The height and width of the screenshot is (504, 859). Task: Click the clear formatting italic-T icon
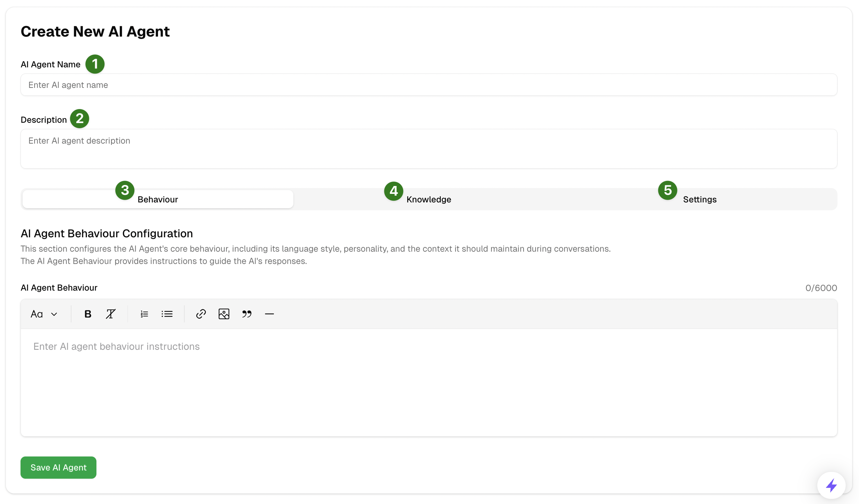[x=110, y=314]
